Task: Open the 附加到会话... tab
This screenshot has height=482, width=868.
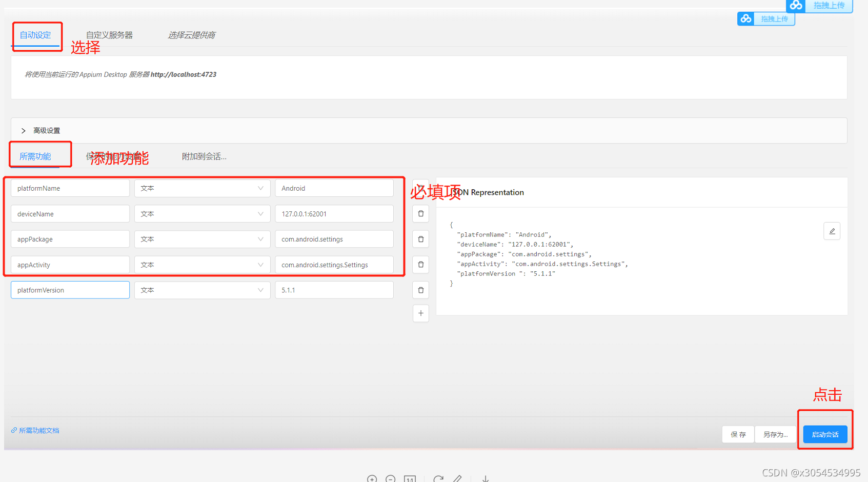Action: click(204, 156)
